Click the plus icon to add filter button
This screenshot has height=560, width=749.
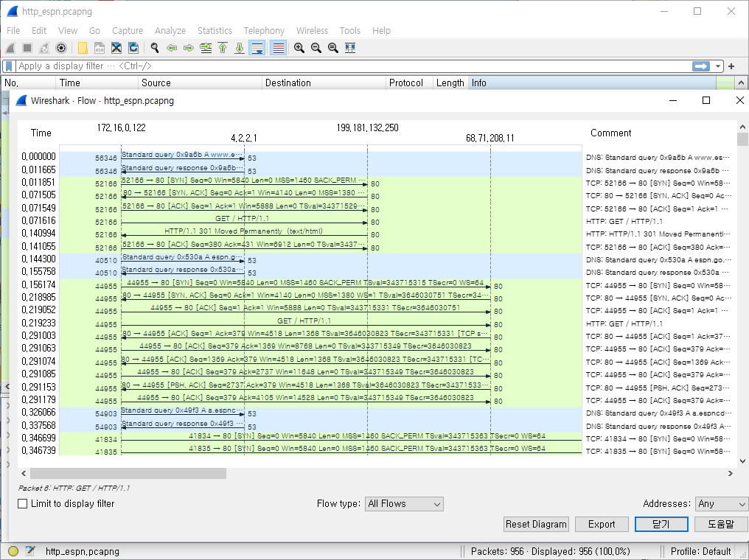[731, 66]
